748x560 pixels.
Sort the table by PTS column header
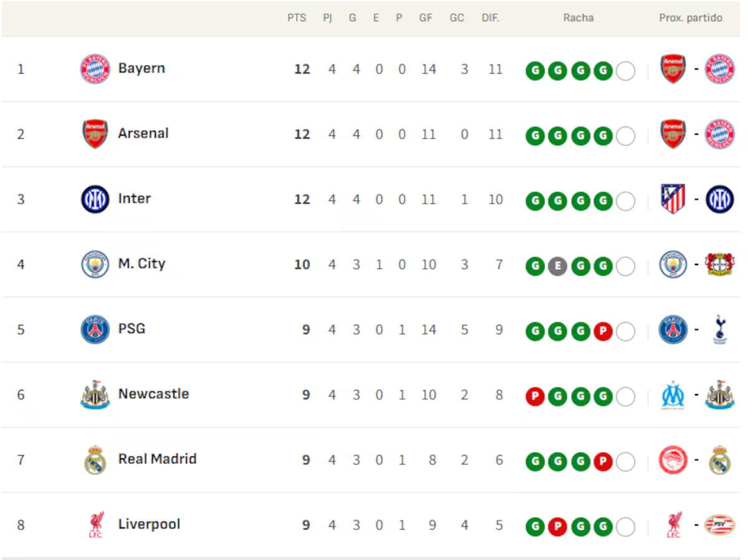point(297,18)
